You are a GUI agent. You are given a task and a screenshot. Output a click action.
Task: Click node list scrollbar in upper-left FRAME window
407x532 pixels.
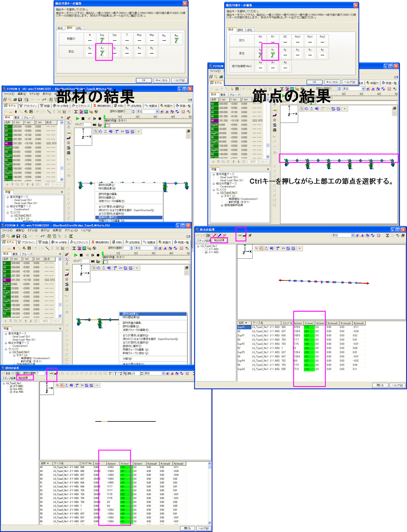(61, 151)
